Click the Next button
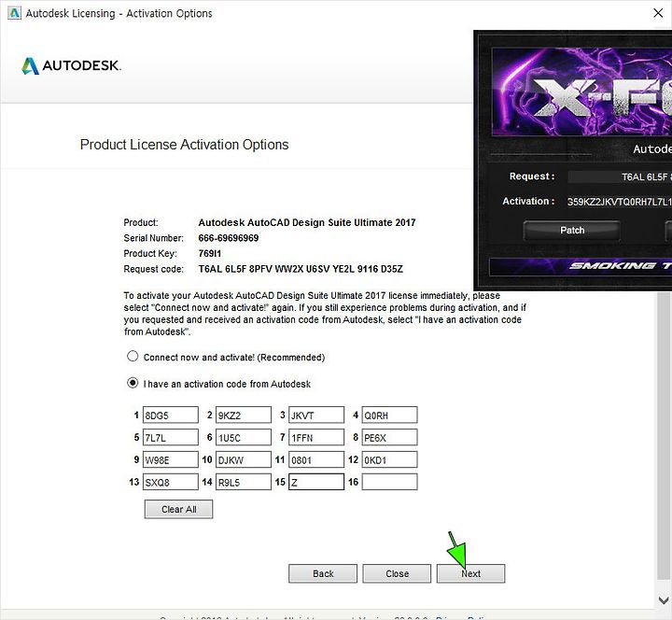This screenshot has width=672, height=620. 471,573
